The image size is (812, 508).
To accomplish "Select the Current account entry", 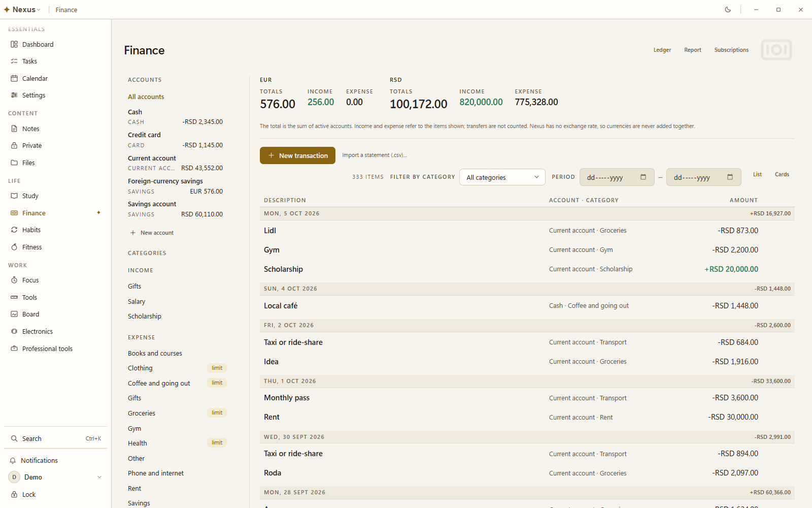I will pos(175,163).
